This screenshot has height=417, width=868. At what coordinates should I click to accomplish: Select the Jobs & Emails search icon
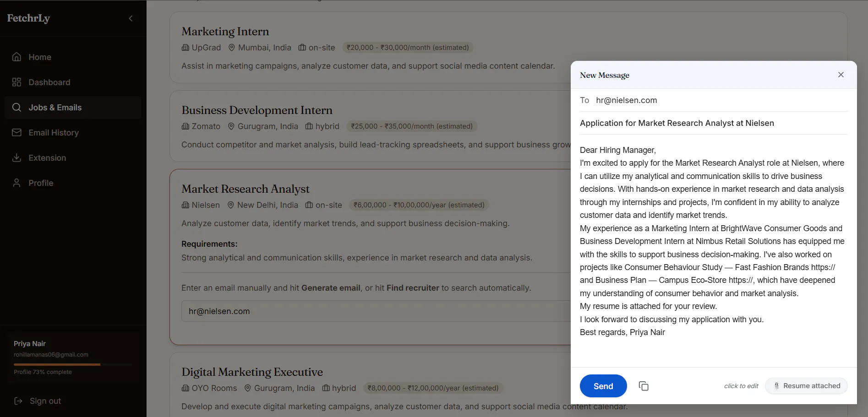(17, 107)
